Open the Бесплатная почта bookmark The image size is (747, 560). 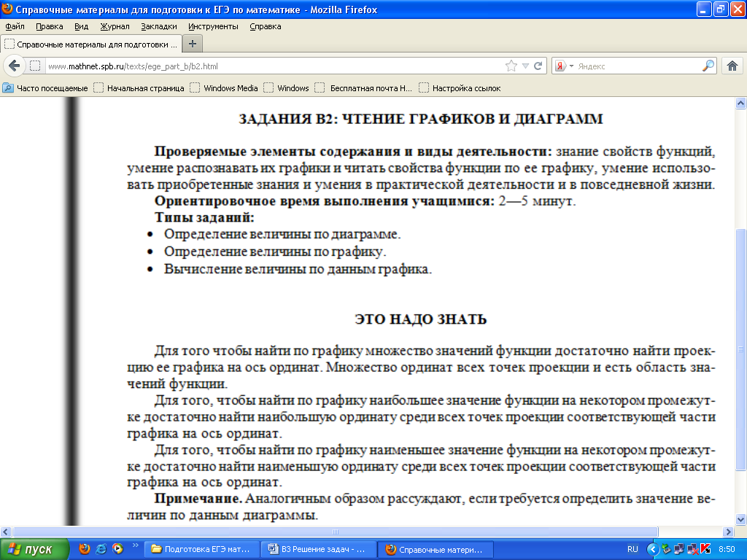(363, 88)
